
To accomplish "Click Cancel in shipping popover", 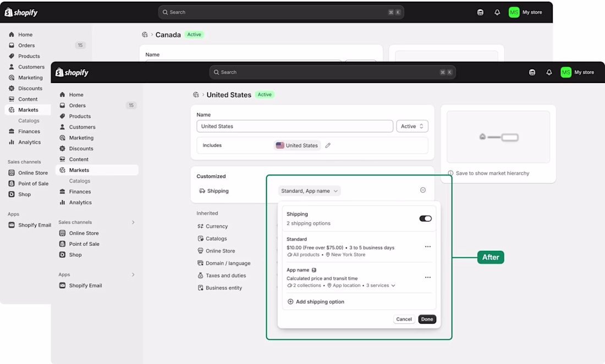I will [x=404, y=319].
